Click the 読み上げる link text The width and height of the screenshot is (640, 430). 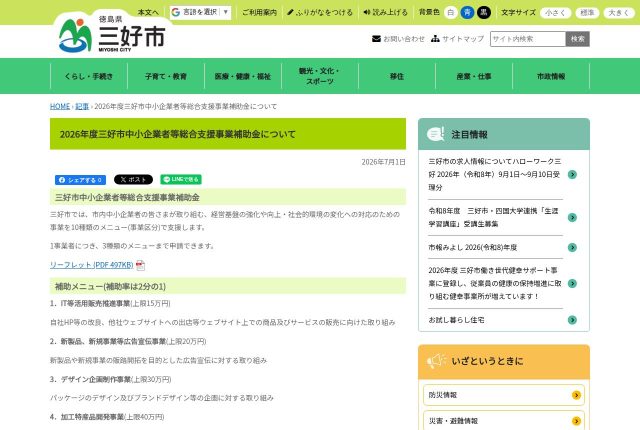[390, 12]
